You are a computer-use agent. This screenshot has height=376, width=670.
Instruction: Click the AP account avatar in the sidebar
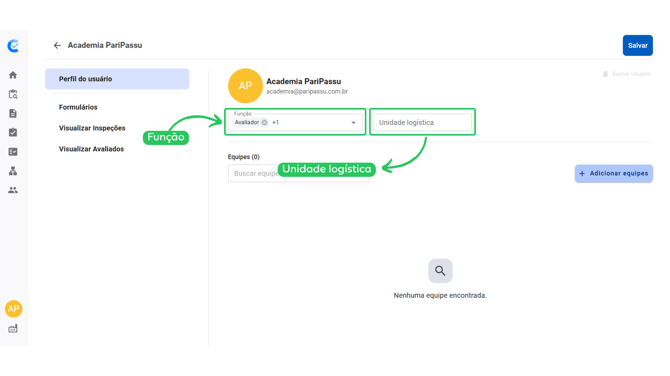pos(13,308)
